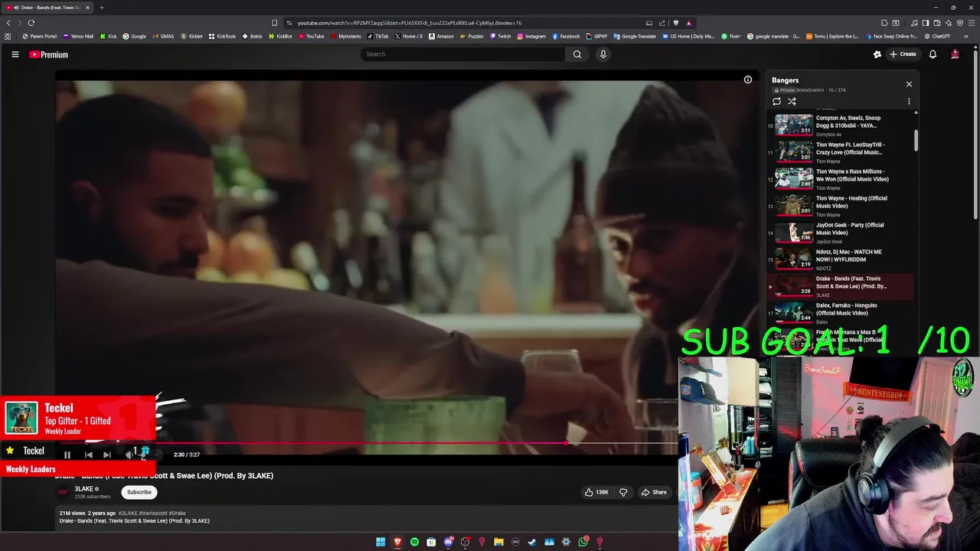Open TikTok bookmark
The image size is (980, 551).
[x=378, y=36]
